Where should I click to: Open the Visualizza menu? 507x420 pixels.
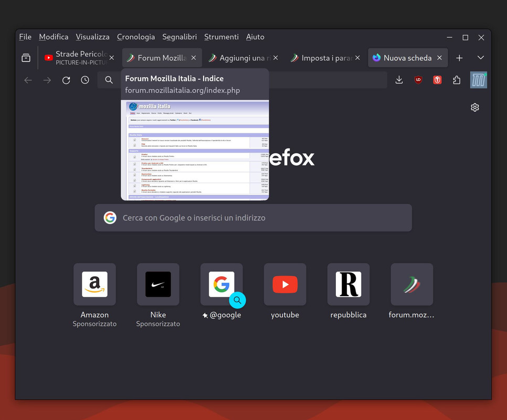click(92, 37)
